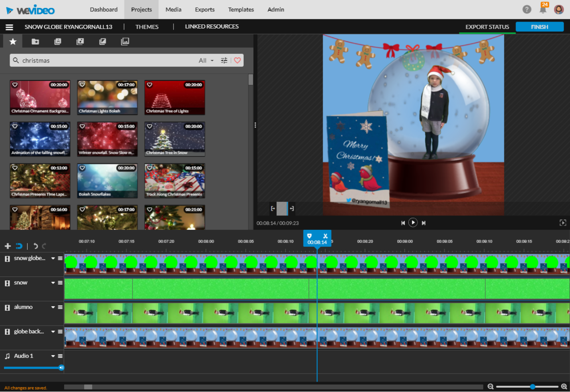
Task: Click the trim out-point bracket in preview
Action: point(292,209)
